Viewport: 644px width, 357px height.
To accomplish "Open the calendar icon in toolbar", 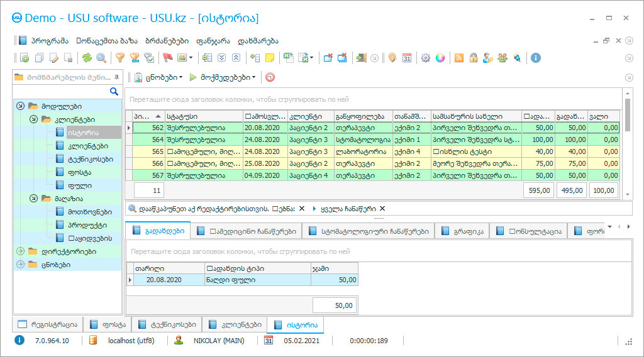I will [x=407, y=58].
